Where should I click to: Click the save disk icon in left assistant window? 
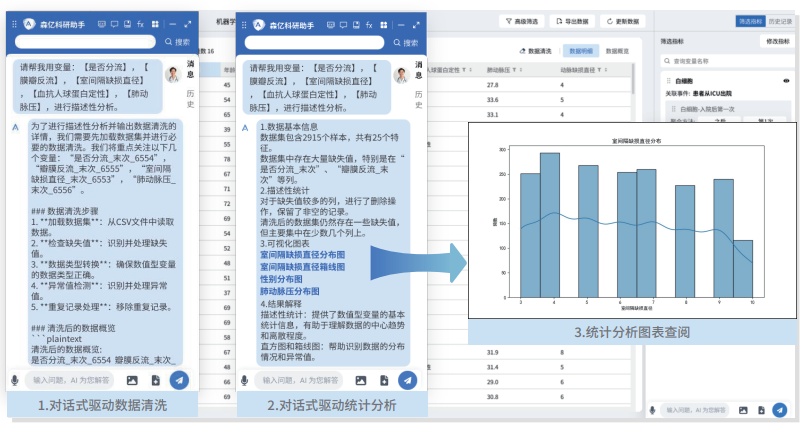(127, 24)
